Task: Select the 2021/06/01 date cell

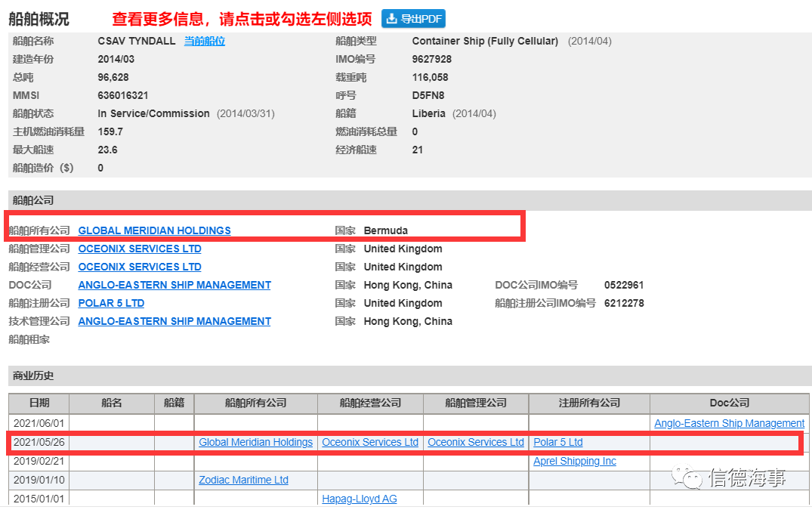Action: pyautogui.click(x=39, y=423)
